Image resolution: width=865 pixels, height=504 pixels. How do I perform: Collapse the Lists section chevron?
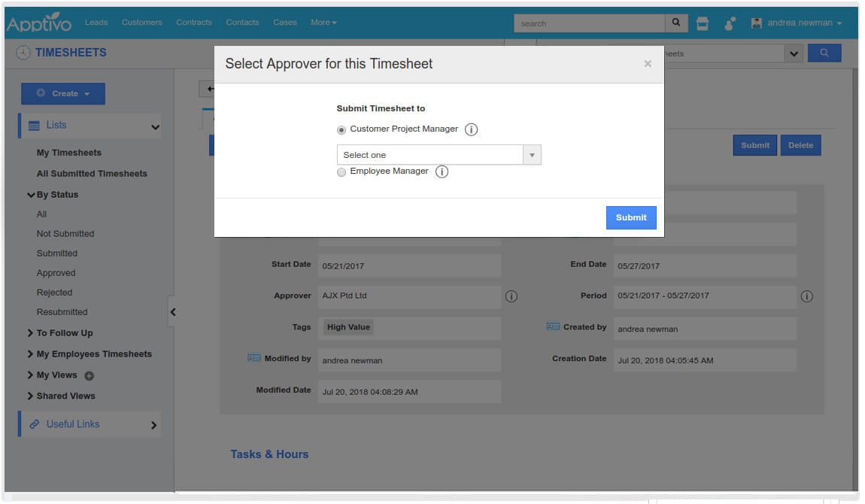(155, 126)
